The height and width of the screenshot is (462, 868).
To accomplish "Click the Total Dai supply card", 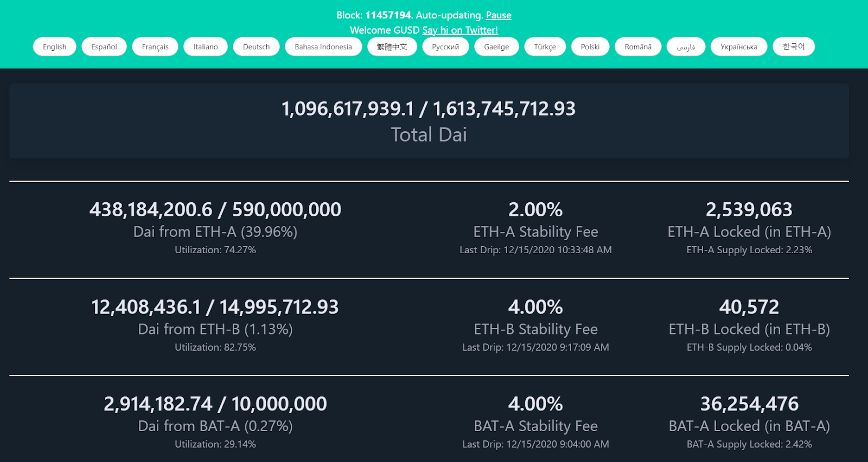I will [x=429, y=120].
